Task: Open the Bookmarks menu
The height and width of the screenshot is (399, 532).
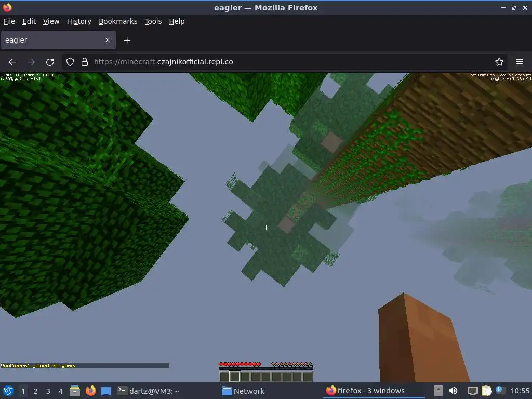Action: tap(118, 21)
